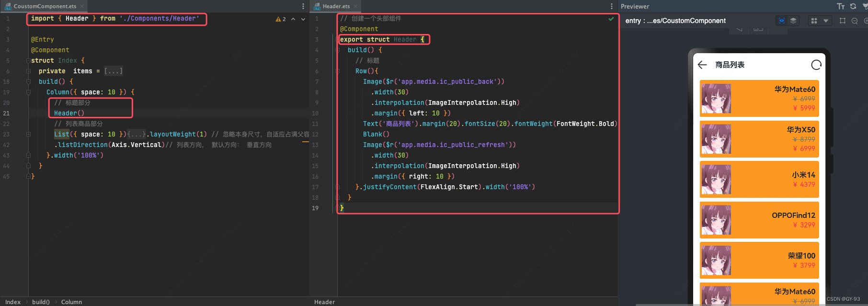Select the first 华为Mate60 product card at ¥5999
Screen dimensions: 868x306
[x=759, y=99]
